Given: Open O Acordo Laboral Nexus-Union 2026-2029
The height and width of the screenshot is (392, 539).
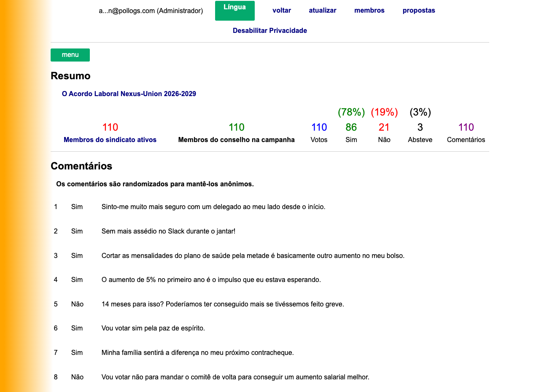Looking at the screenshot, I should tap(129, 94).
